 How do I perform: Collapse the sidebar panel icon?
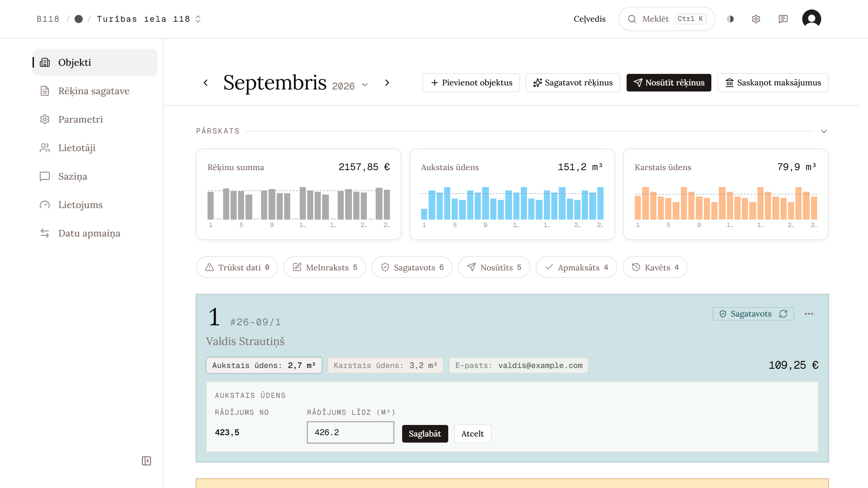(x=146, y=461)
